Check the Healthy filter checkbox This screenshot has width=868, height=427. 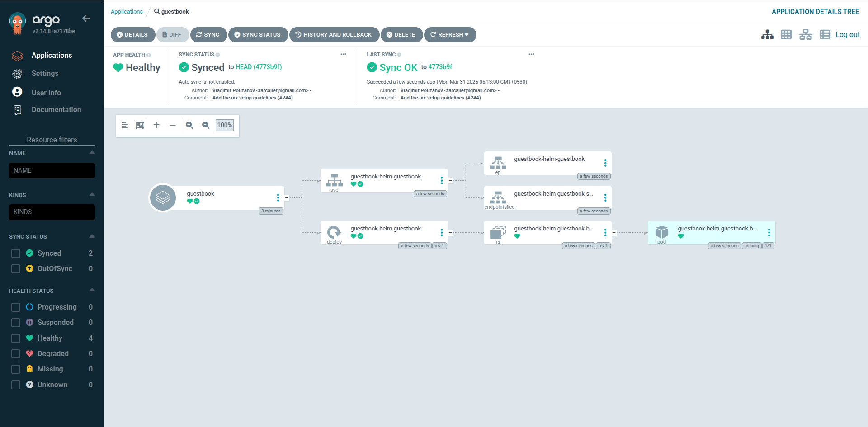[16, 338]
